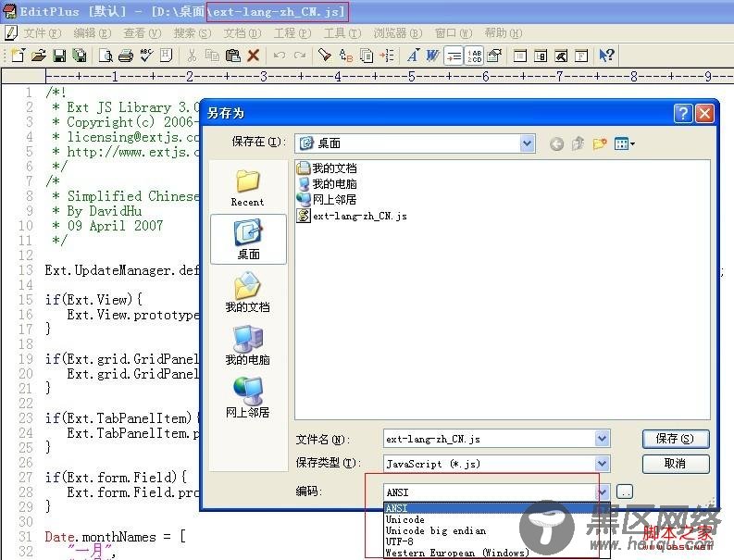Click the Paste clipboard icon
Viewport: 734px width, 560px height.
tap(232, 56)
